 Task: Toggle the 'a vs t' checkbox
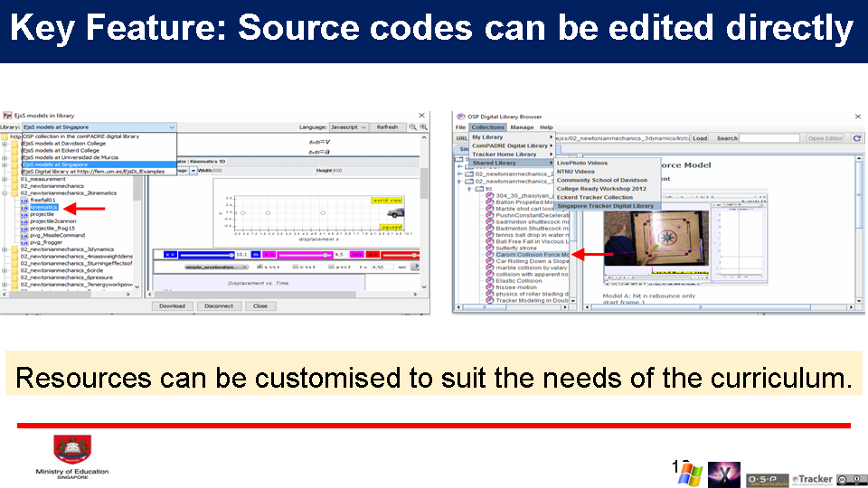[x=331, y=267]
